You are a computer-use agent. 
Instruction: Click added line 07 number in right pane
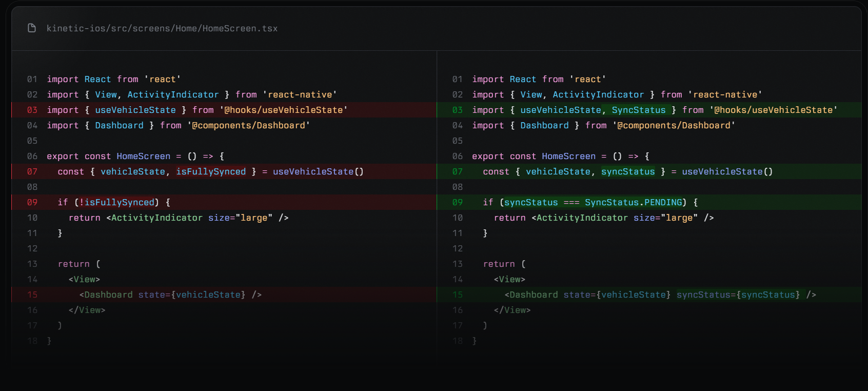click(458, 171)
